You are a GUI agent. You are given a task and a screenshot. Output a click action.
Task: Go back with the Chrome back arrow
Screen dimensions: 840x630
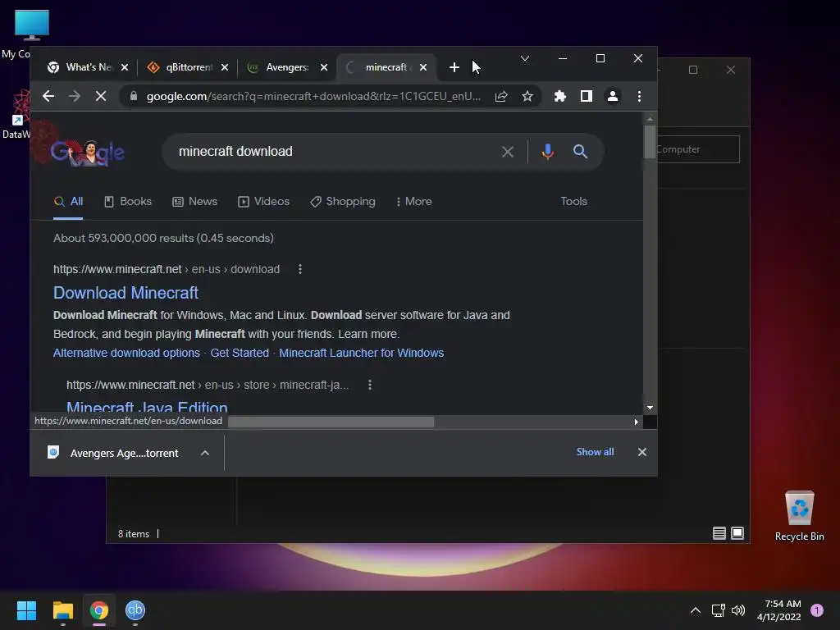tap(48, 97)
